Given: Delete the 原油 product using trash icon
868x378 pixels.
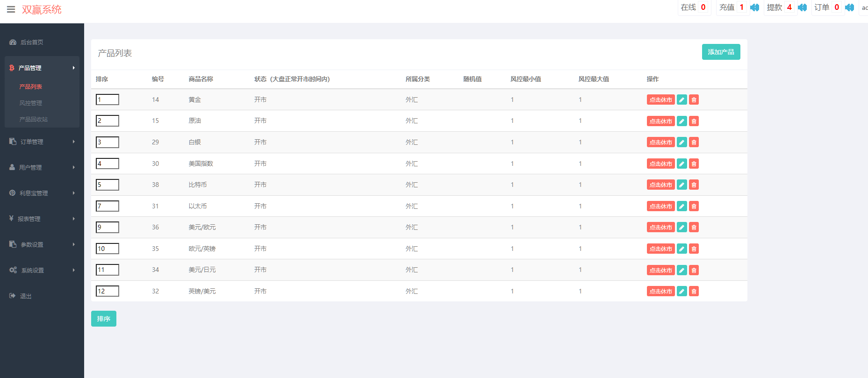Looking at the screenshot, I should click(x=694, y=121).
